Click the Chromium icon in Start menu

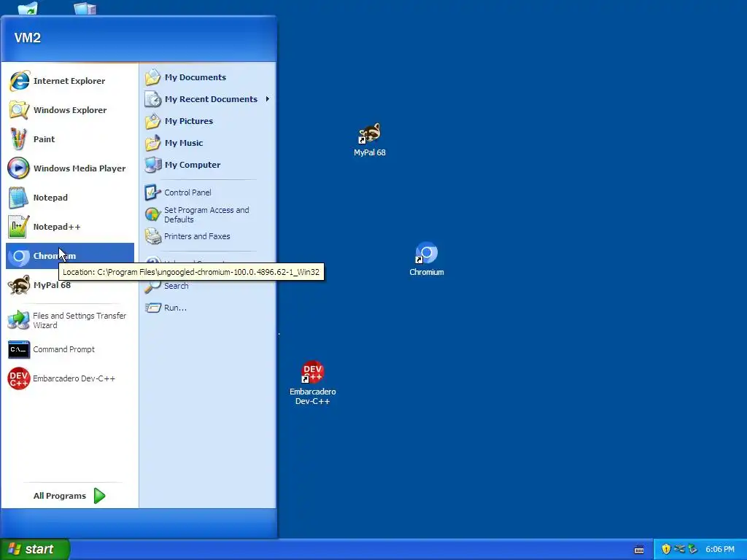[x=19, y=256]
